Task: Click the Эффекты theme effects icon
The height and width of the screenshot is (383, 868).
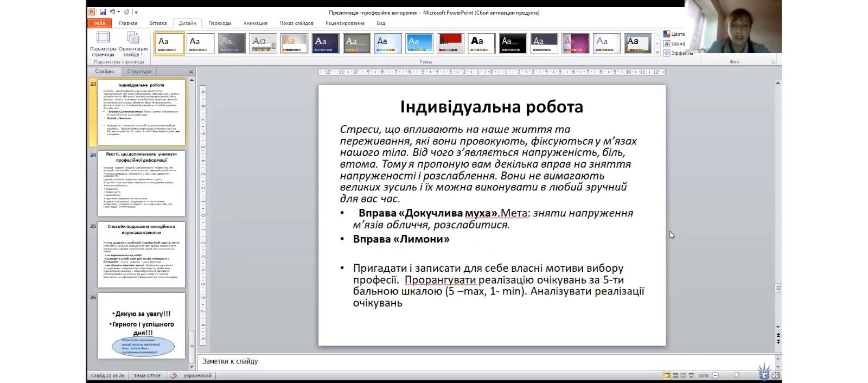Action: point(667,53)
